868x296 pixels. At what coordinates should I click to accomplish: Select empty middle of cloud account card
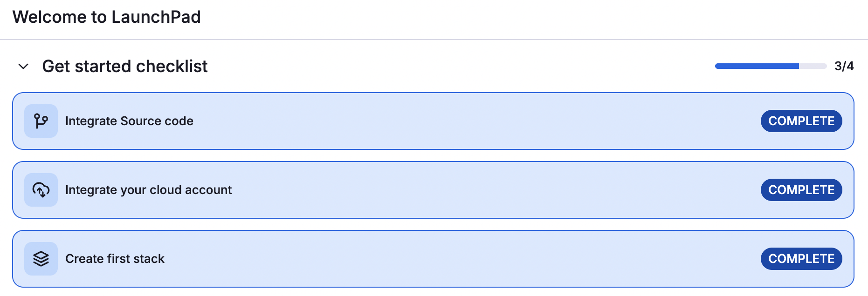(466, 190)
